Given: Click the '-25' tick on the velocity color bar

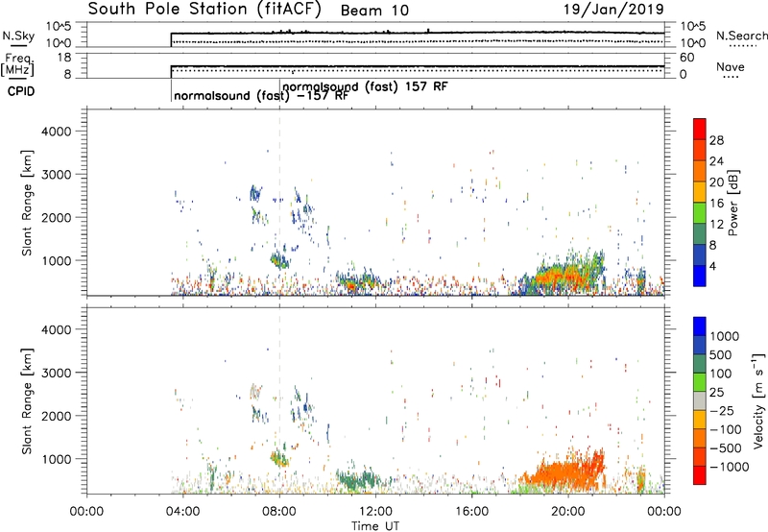Looking at the screenshot, I should (x=722, y=410).
